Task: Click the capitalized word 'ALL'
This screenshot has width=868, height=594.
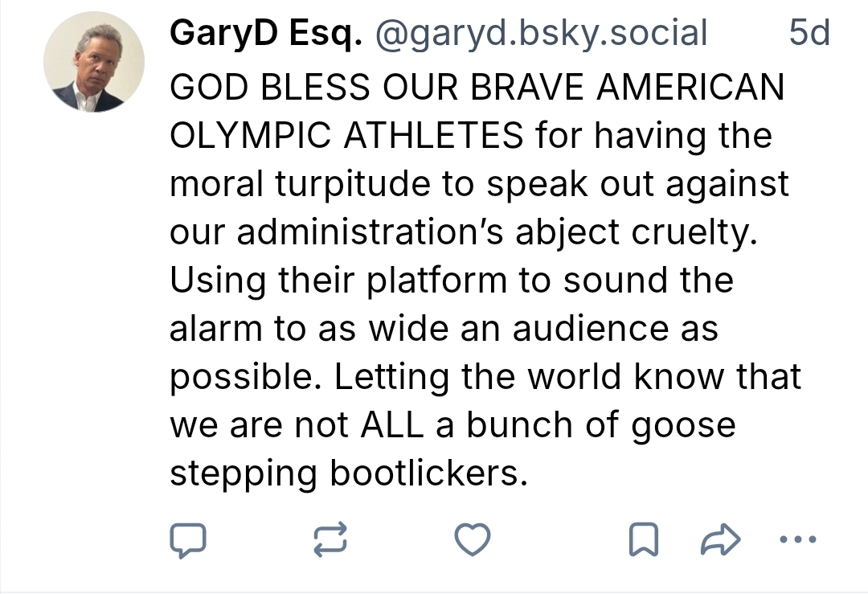Action: (391, 425)
